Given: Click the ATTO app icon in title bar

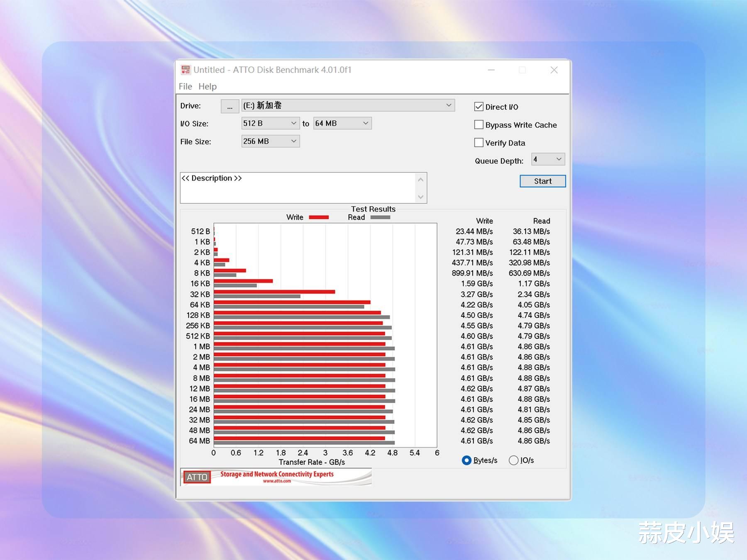Looking at the screenshot, I should point(186,70).
